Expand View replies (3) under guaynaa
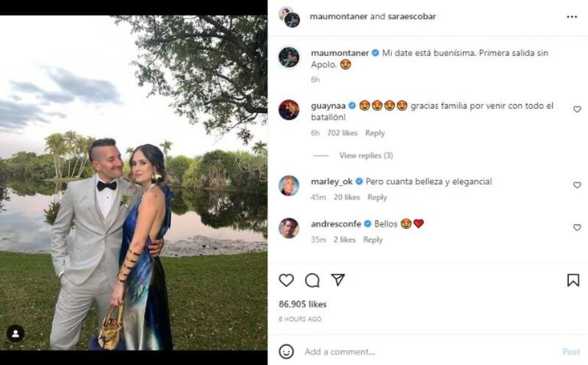 (x=366, y=156)
